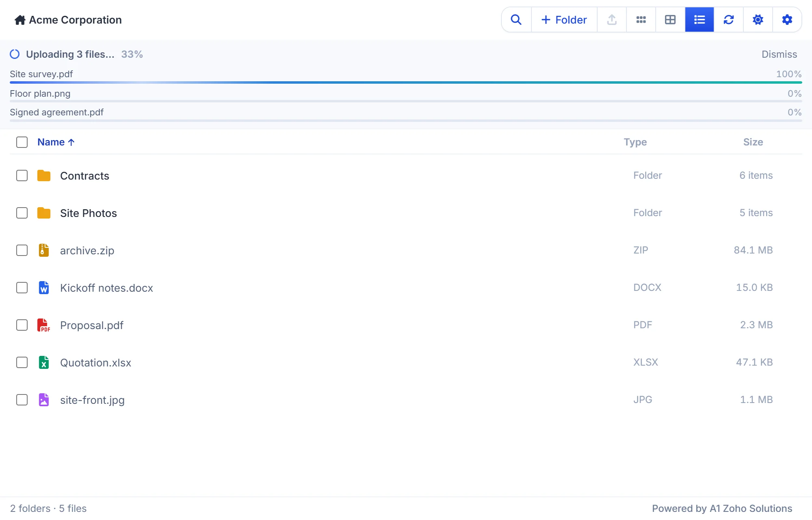812x520 pixels.
Task: Click the Signed agreement.pdf upload entry
Action: (406, 114)
